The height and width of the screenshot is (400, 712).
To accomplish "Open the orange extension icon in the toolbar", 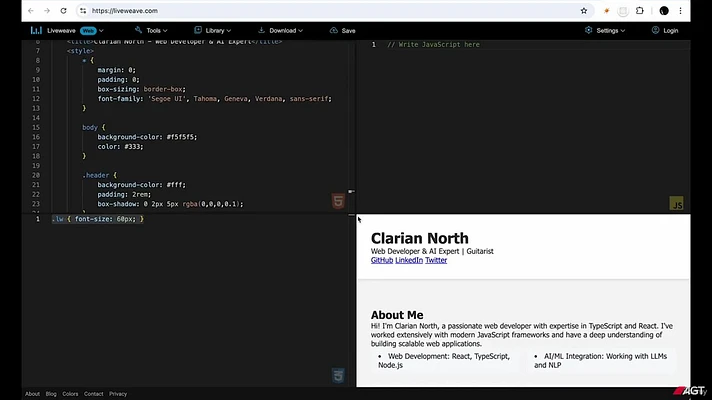I will click(606, 11).
